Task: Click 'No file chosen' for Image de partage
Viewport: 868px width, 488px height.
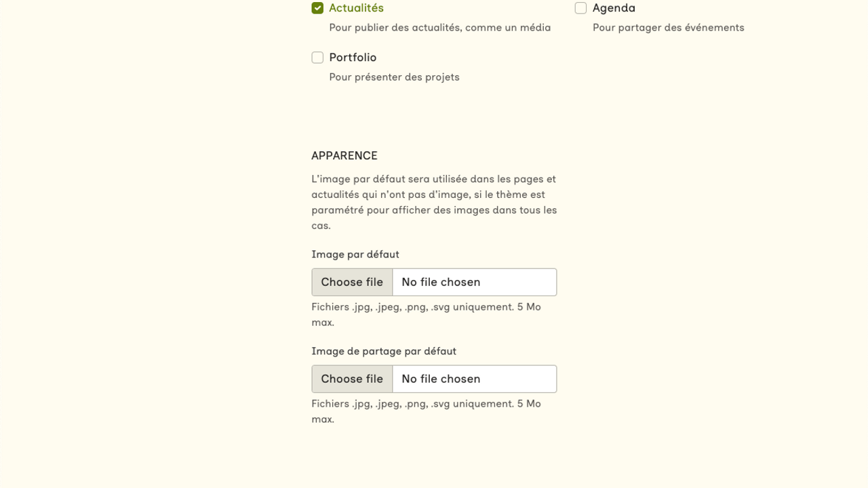Action: 441,379
